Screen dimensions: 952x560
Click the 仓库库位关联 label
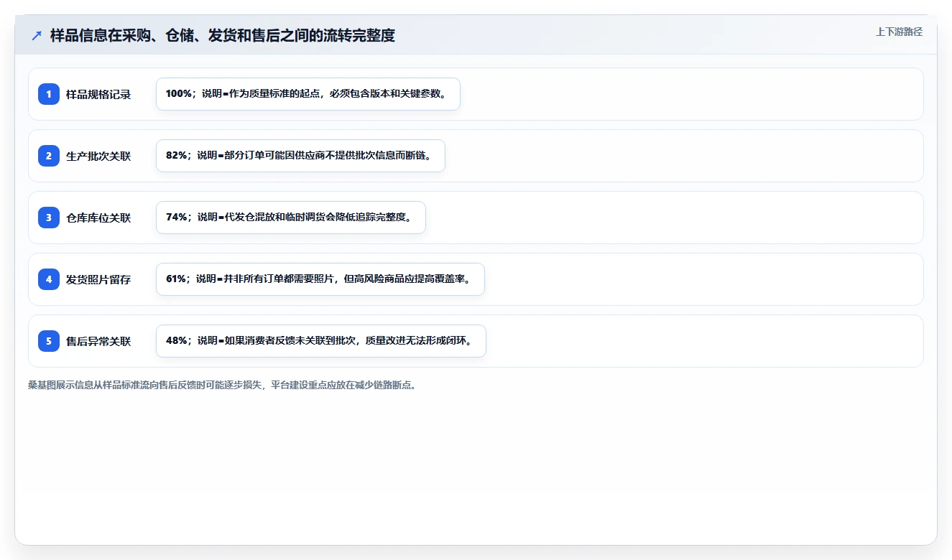tap(98, 218)
